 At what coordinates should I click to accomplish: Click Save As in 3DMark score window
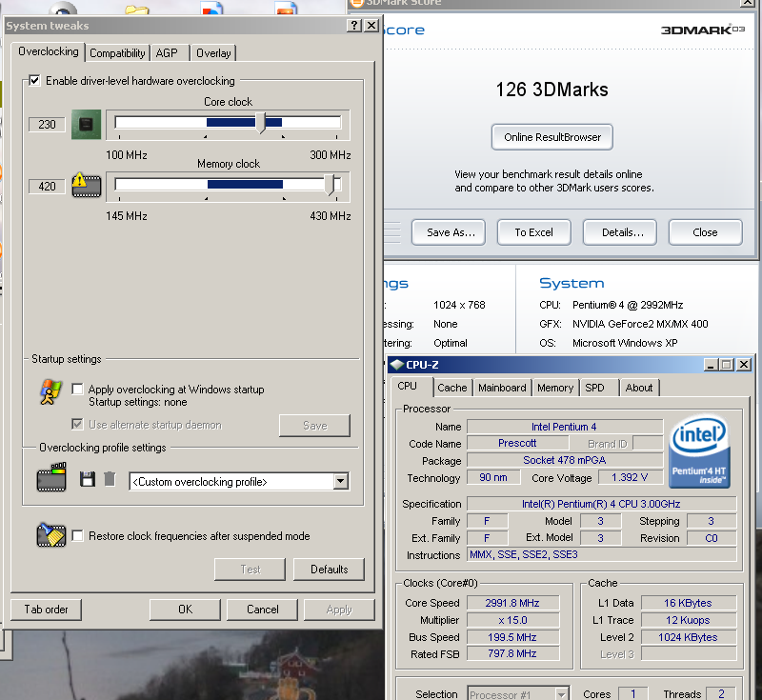tap(449, 232)
